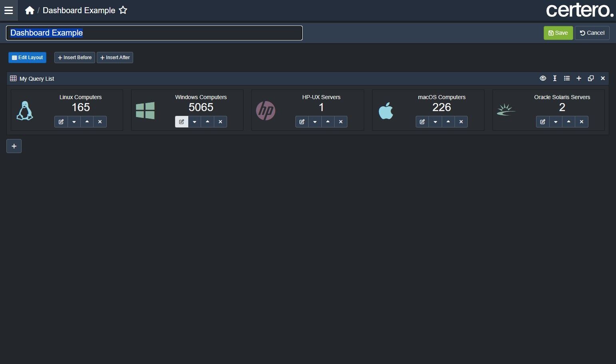The height and width of the screenshot is (364, 616).
Task: Move the HP-UX Servers tile up
Action: coord(328,122)
